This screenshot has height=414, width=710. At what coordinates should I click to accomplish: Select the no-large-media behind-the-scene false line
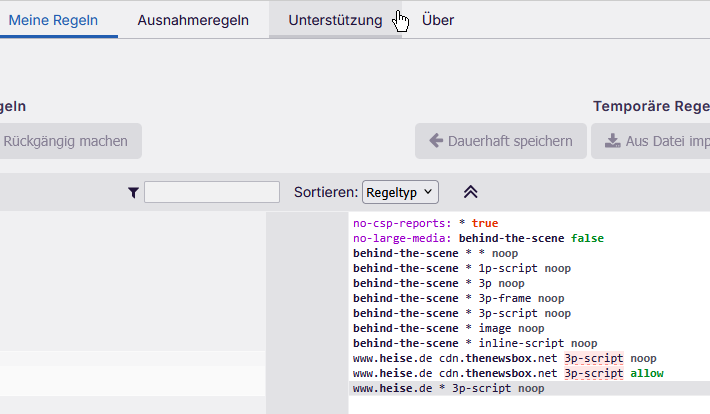(x=478, y=239)
